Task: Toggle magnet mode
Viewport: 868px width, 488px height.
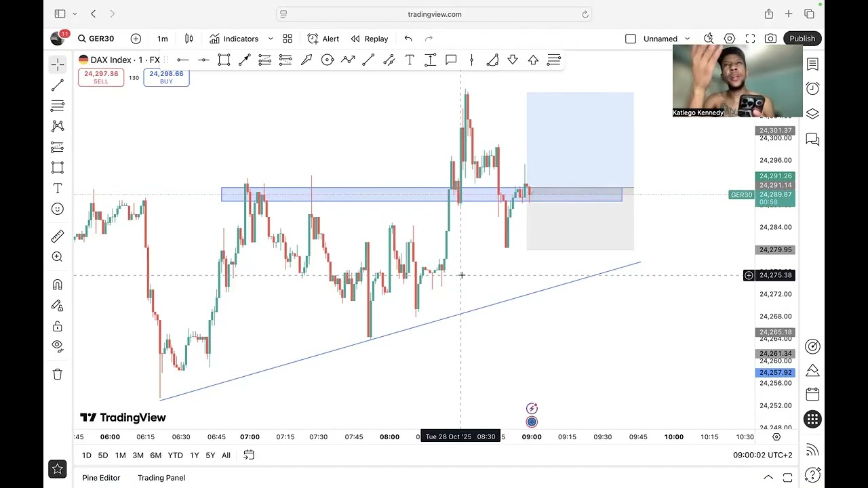Action: click(58, 285)
